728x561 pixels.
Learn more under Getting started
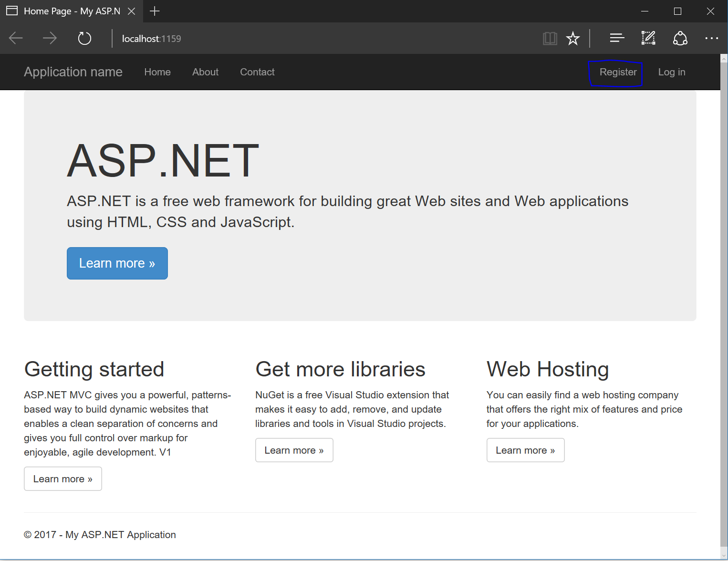click(x=63, y=479)
